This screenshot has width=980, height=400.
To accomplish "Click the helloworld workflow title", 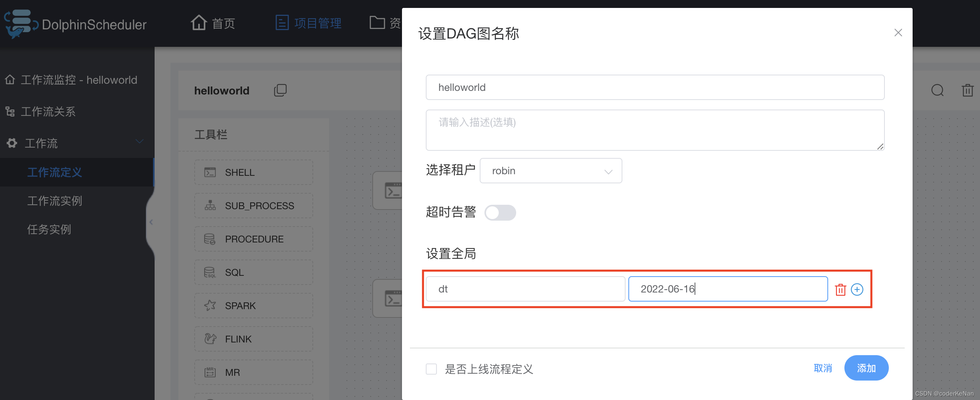I will click(222, 91).
